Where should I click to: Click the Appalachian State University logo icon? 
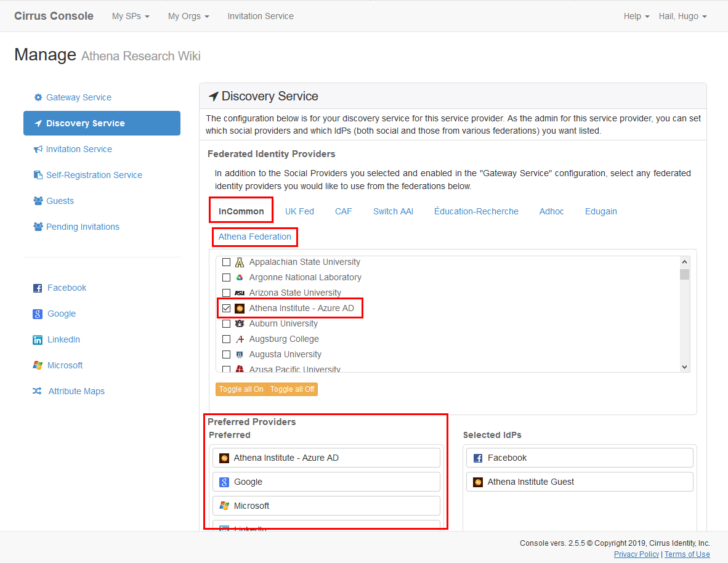240,262
